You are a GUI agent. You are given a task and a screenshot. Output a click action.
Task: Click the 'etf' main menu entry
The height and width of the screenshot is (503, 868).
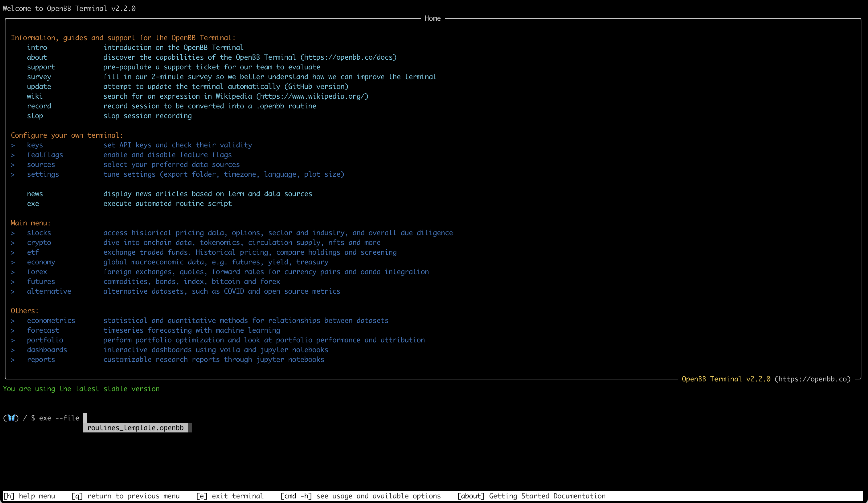(33, 252)
